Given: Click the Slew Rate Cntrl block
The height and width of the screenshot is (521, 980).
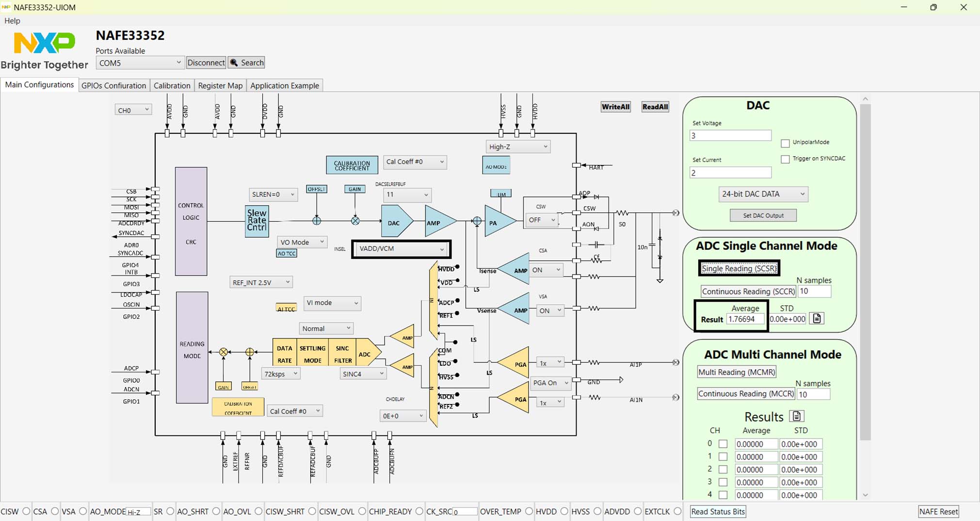Looking at the screenshot, I should click(x=257, y=221).
